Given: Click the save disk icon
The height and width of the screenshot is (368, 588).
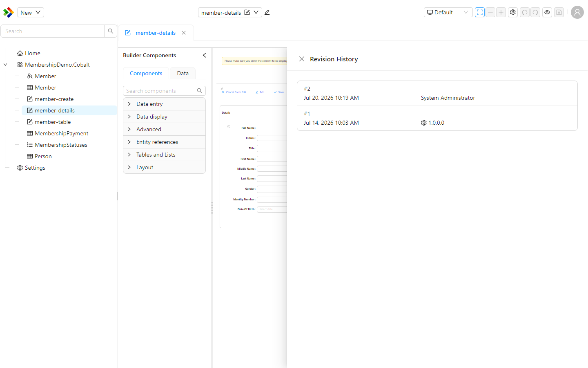Looking at the screenshot, I should coord(559,12).
